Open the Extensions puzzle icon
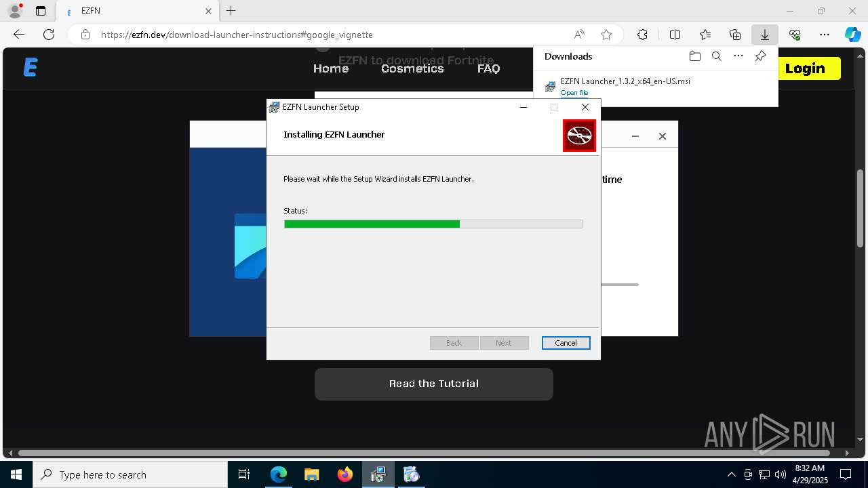 point(642,35)
